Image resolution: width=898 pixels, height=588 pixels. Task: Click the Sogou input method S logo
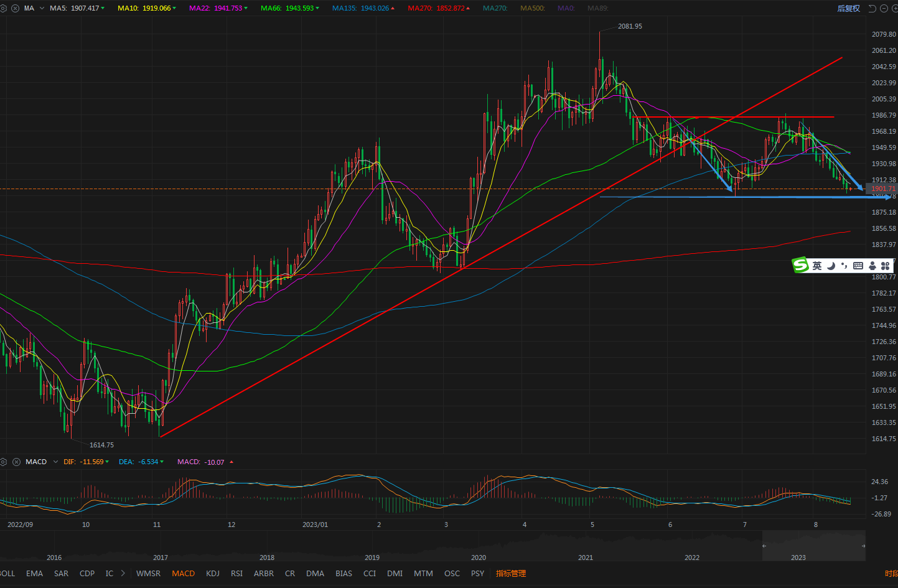tap(800, 265)
